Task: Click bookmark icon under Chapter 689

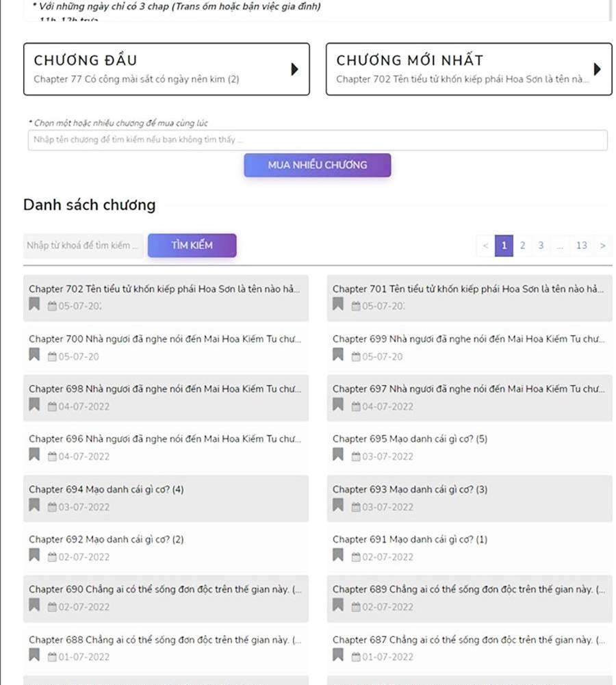Action: coord(338,606)
